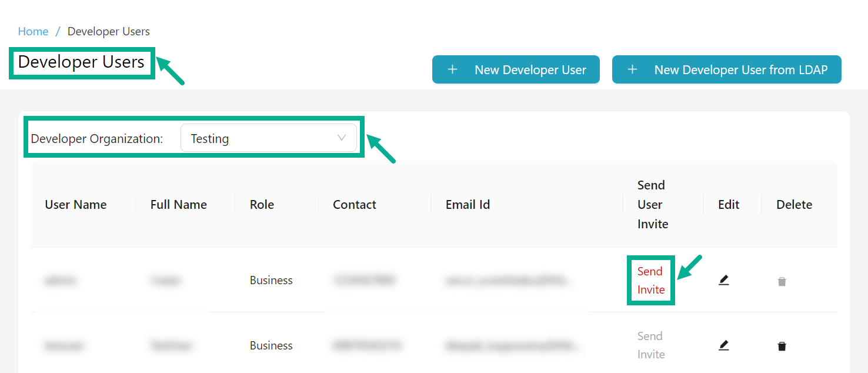
Task: Click the chevron arrow beside Testing
Action: (341, 138)
